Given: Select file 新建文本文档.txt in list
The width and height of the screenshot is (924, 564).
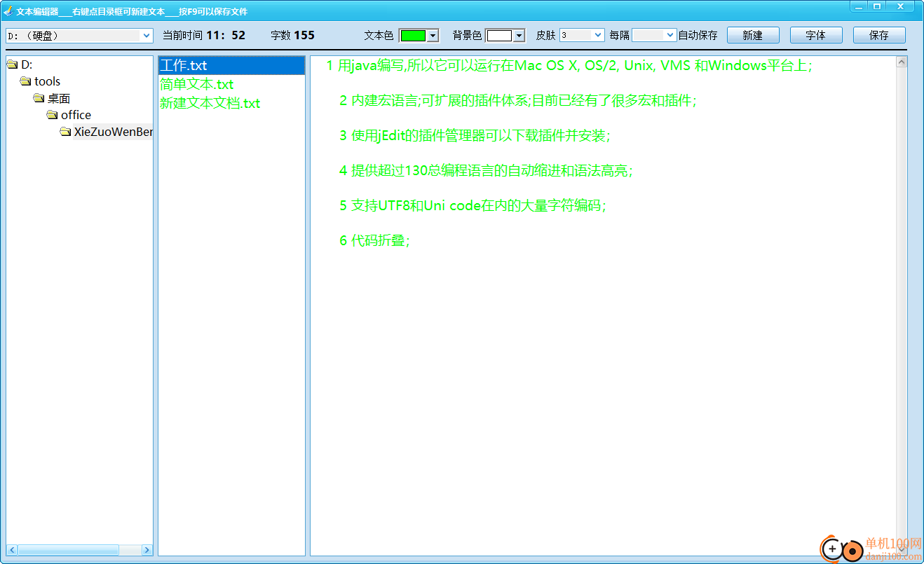Looking at the screenshot, I should pos(231,103).
